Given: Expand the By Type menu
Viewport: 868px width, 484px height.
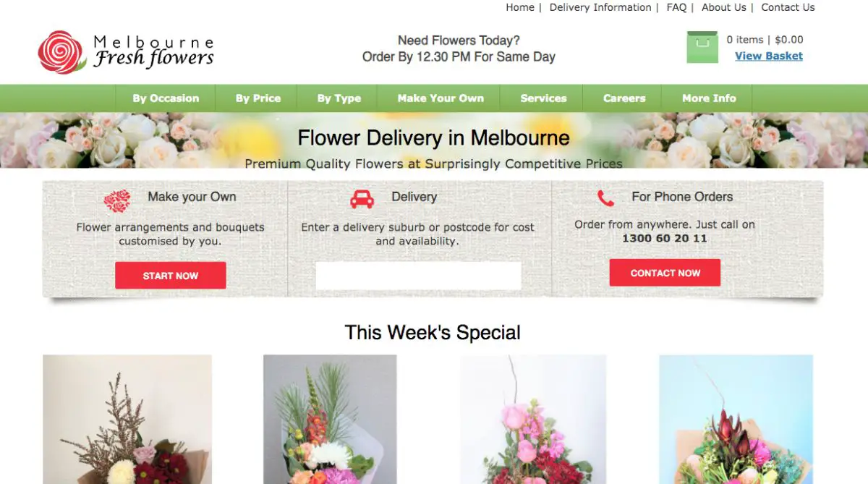Looking at the screenshot, I should [339, 98].
